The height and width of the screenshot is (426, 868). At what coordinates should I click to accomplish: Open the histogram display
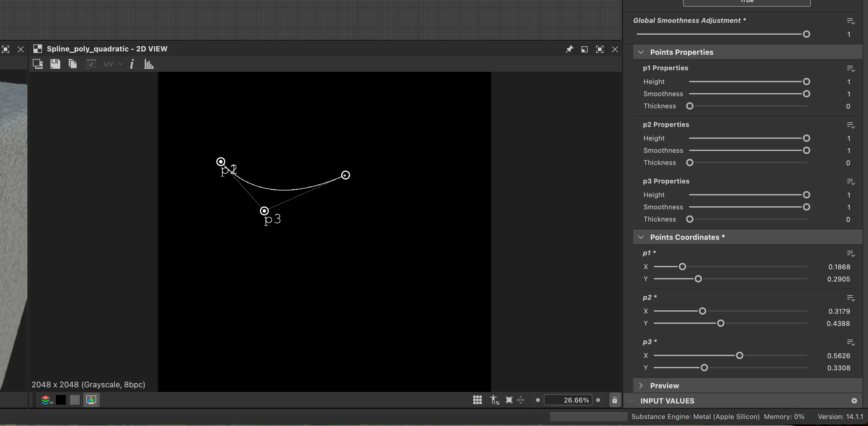(x=149, y=64)
